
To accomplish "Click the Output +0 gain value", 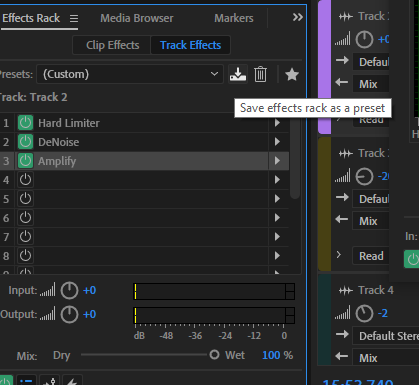I will 89,314.
